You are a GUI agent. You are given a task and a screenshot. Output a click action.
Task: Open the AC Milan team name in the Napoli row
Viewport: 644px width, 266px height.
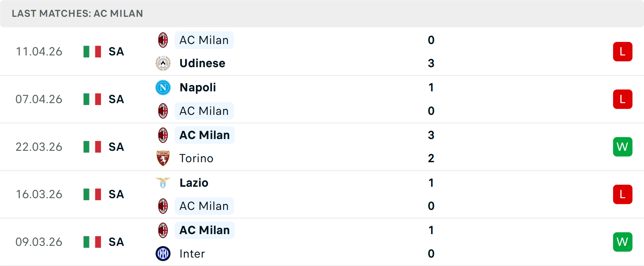(x=204, y=111)
